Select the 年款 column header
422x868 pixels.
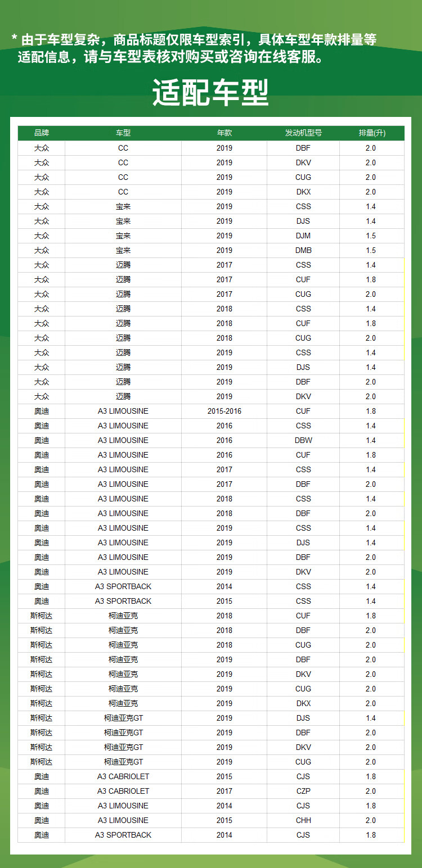pyautogui.click(x=225, y=133)
